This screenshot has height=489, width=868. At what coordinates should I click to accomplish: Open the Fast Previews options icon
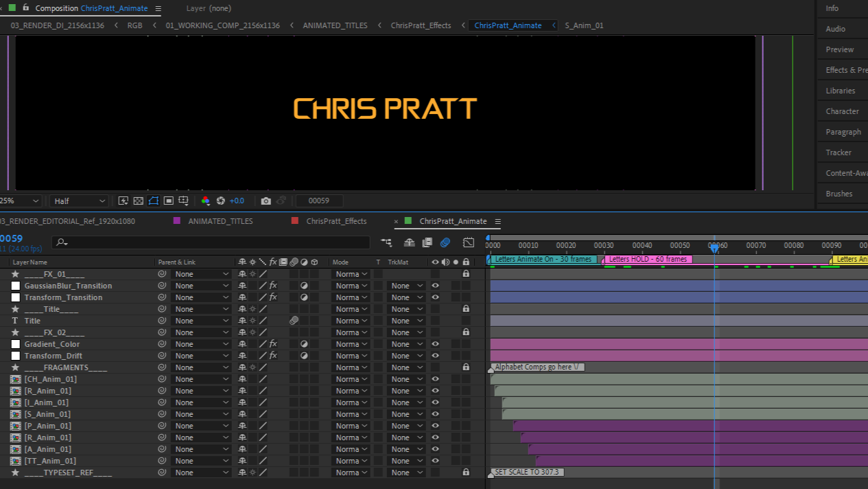click(x=123, y=201)
